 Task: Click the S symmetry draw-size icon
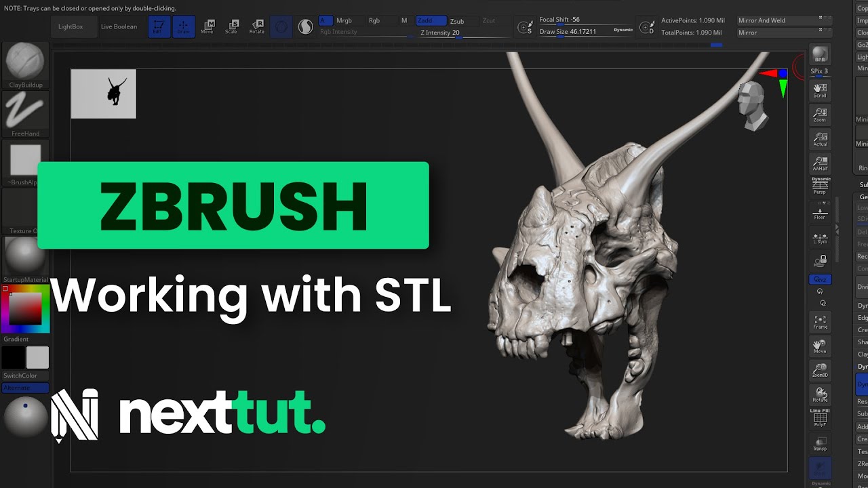click(x=525, y=26)
